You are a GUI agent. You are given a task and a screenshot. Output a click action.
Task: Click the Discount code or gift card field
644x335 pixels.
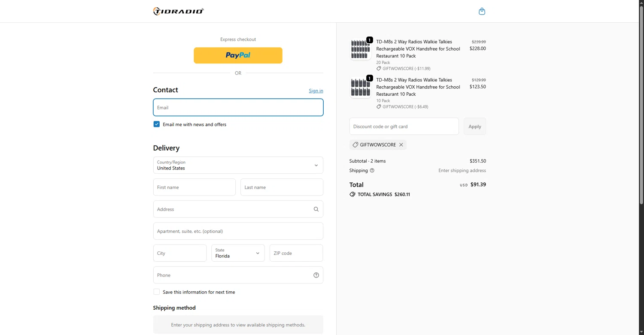[404, 127]
